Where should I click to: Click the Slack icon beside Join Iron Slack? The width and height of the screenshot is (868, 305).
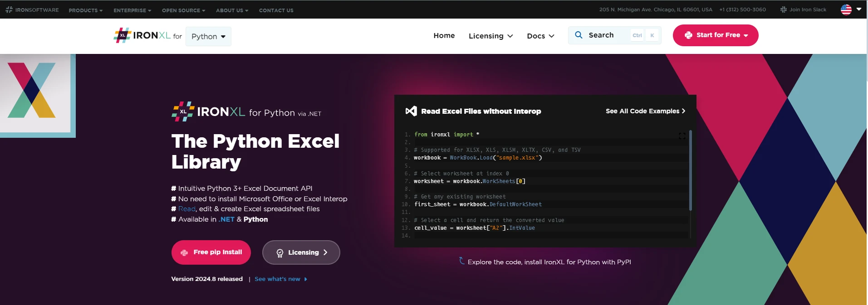pyautogui.click(x=783, y=10)
